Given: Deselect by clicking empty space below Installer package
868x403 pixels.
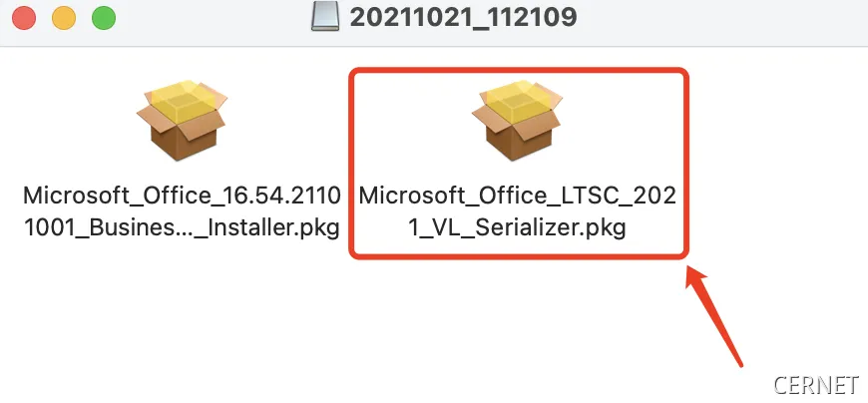Looking at the screenshot, I should click(x=181, y=319).
